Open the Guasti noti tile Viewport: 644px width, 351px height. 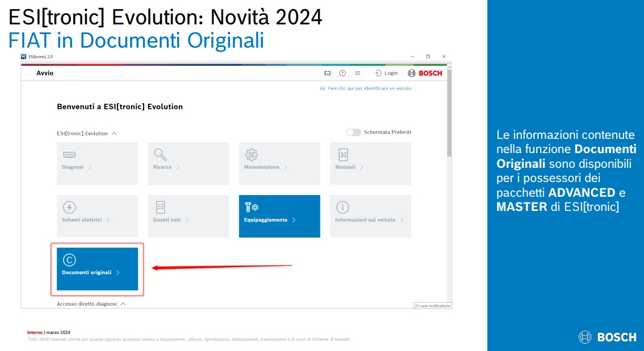[x=188, y=217]
